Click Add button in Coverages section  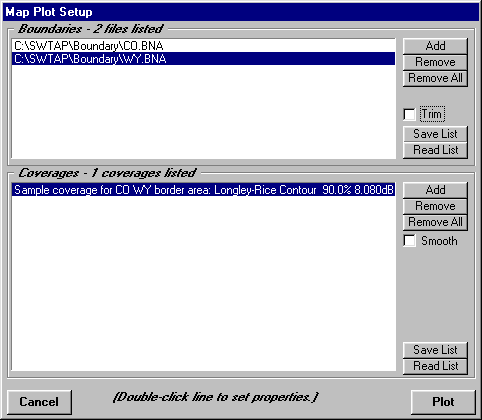[435, 190]
